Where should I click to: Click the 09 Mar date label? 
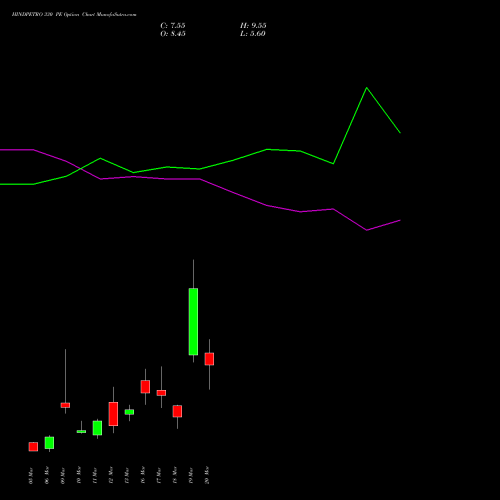(63, 476)
